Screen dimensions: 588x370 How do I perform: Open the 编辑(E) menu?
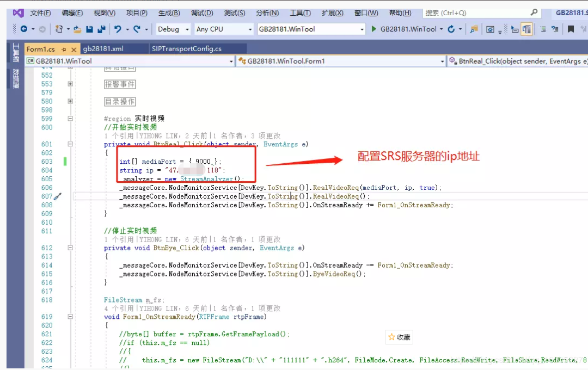(72, 13)
